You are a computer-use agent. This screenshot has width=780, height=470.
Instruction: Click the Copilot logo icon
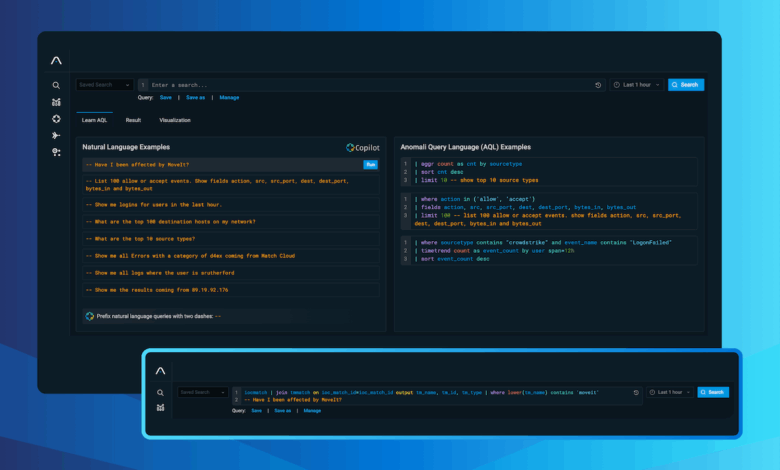[x=350, y=147]
